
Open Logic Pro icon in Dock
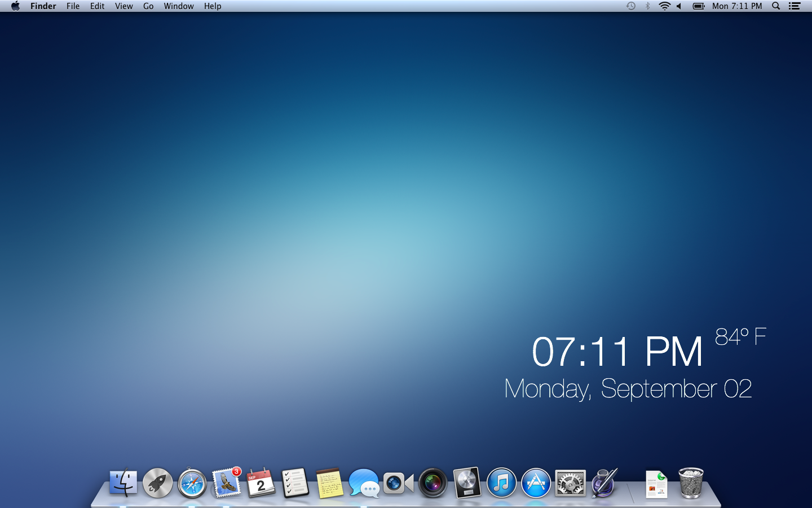click(467, 483)
